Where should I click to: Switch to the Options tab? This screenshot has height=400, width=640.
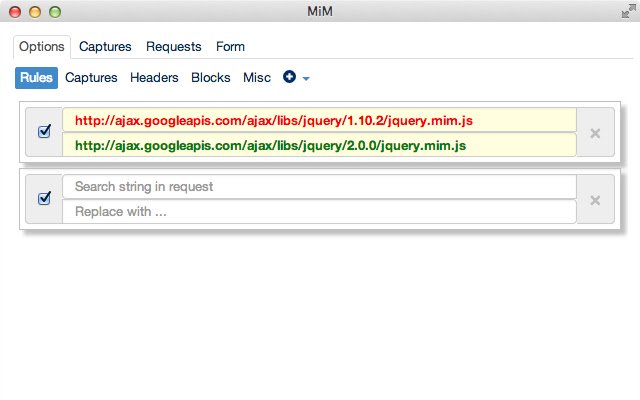pyautogui.click(x=42, y=47)
